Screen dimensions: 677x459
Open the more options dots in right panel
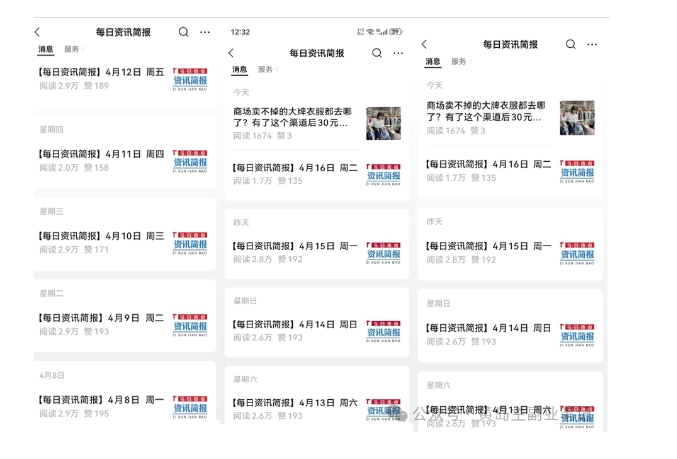coord(592,45)
